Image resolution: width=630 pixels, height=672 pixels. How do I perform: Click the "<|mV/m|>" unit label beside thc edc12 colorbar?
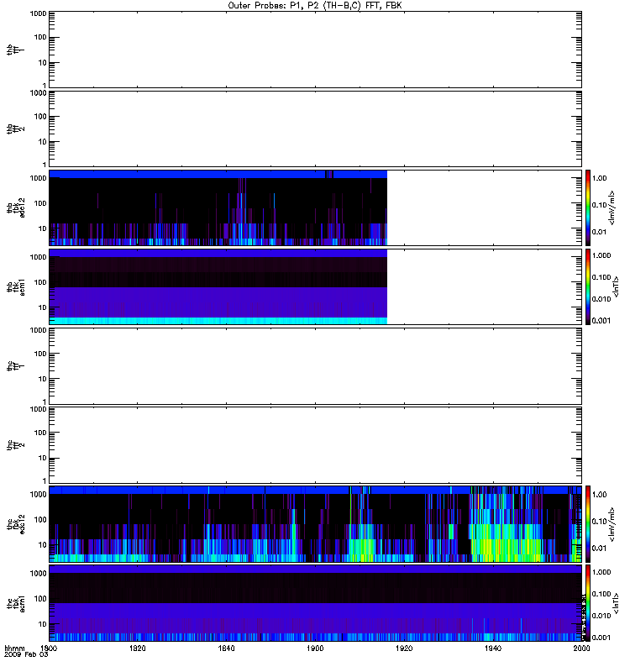(x=612, y=524)
